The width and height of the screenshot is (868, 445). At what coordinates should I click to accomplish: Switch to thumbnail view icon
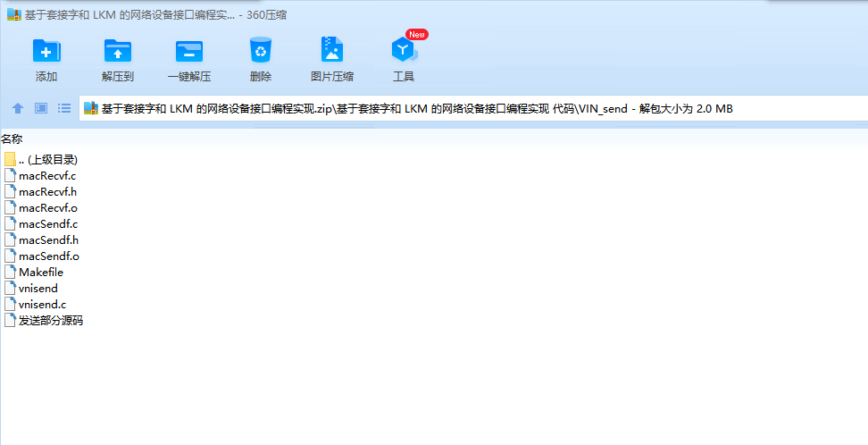(41, 108)
